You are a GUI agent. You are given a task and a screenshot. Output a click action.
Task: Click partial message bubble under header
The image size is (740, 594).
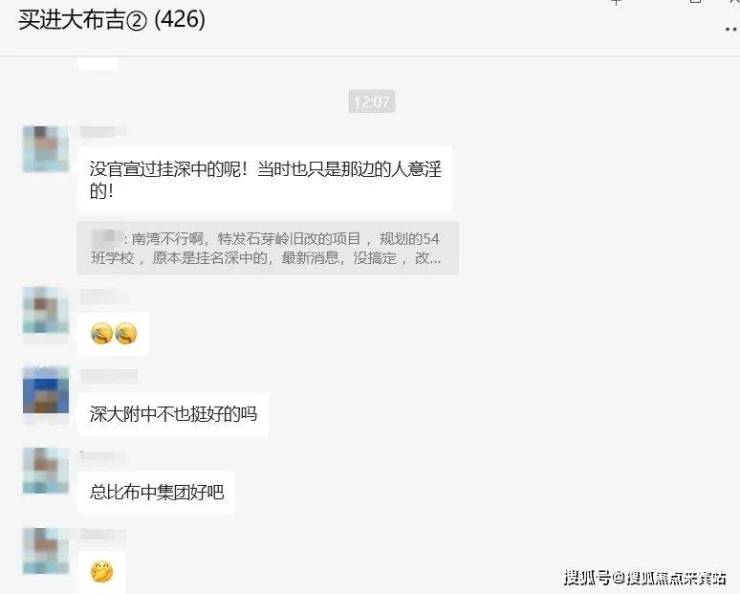(x=97, y=64)
